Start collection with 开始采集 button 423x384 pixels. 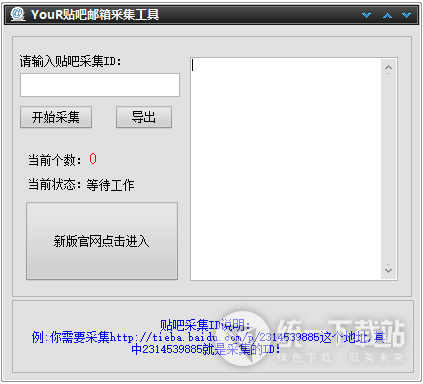[56, 117]
